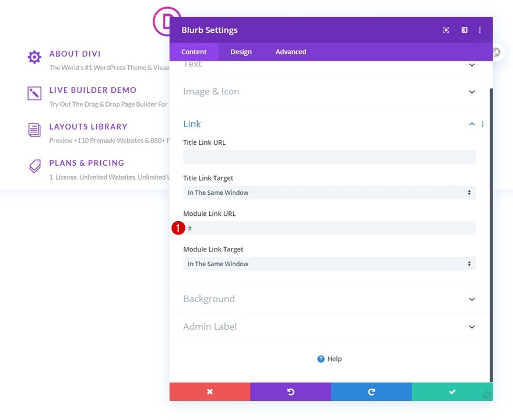The image size is (513, 420).
Task: Click the purple undo arrow button
Action: 290,391
